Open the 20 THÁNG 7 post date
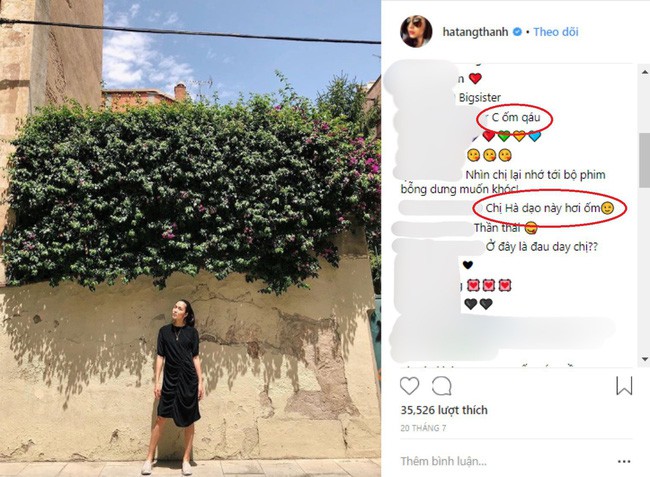Viewport: 650px width, 477px height. coord(423,428)
